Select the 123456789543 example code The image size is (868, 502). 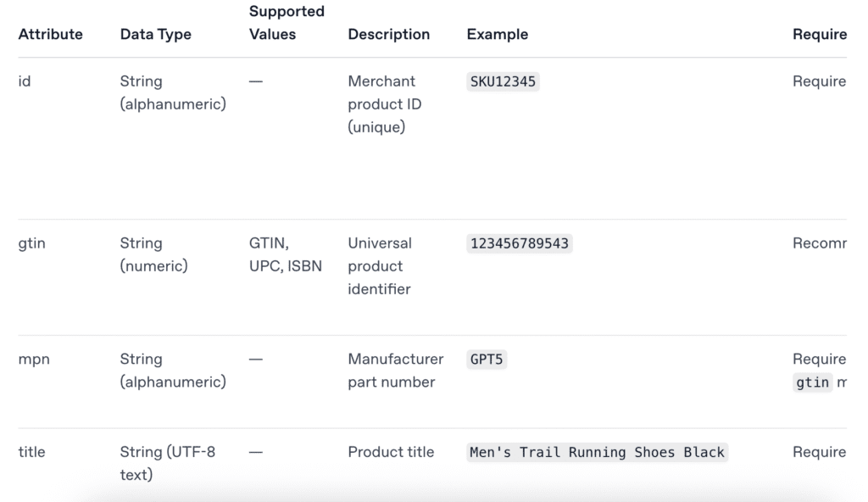(x=520, y=243)
